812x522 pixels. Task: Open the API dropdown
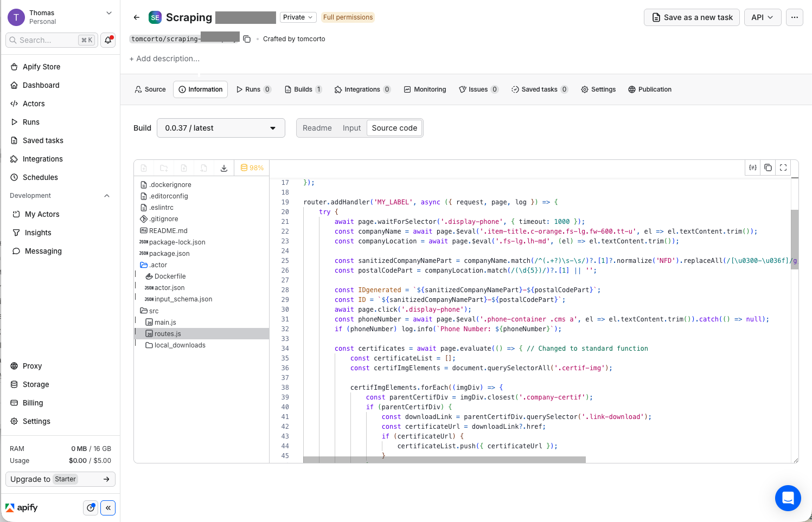pos(762,17)
